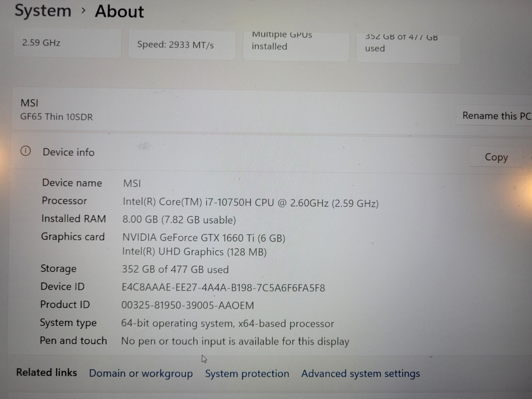Select the 2.59 GHz processor card

coord(67,43)
